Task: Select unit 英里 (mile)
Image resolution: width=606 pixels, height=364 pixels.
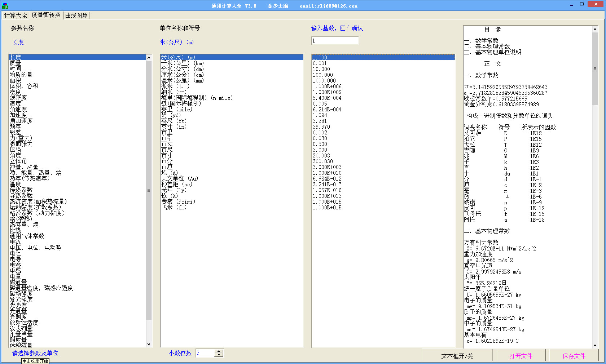Action: [x=232, y=109]
